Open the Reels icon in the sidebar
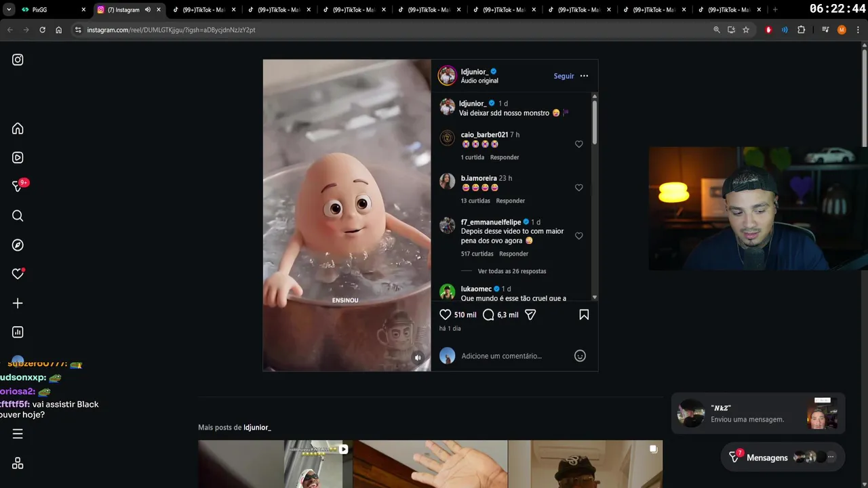 (x=18, y=158)
